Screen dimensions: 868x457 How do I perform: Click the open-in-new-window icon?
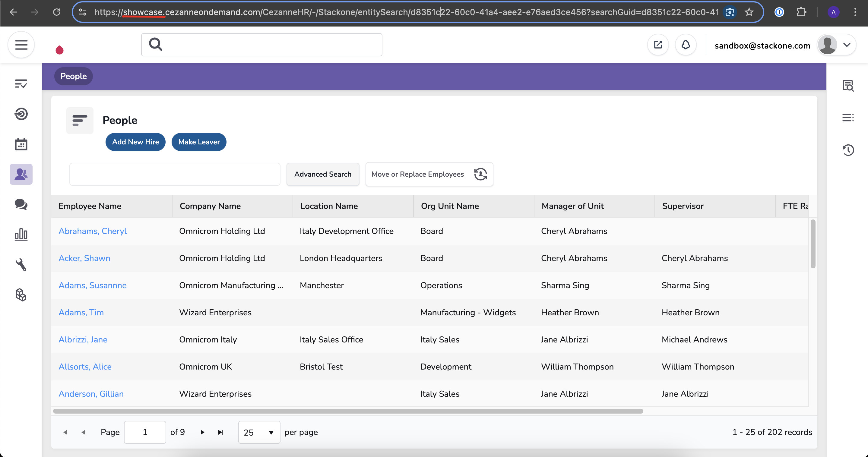click(x=658, y=45)
